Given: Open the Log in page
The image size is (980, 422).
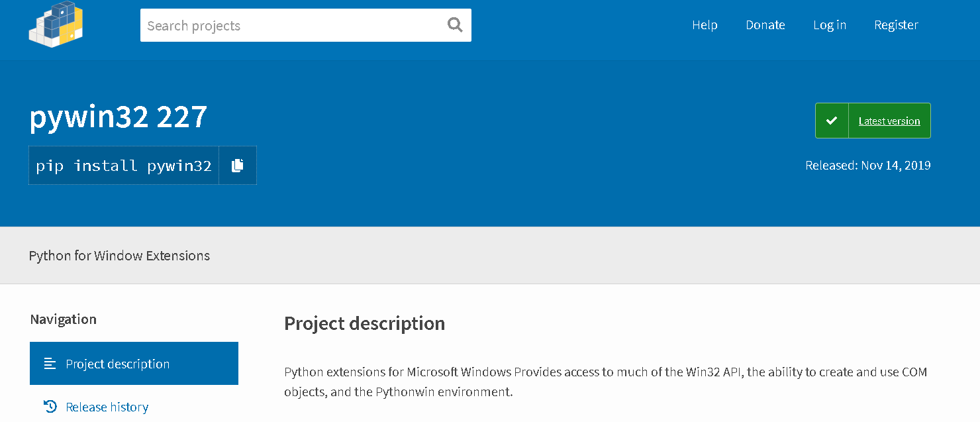Looking at the screenshot, I should (829, 25).
